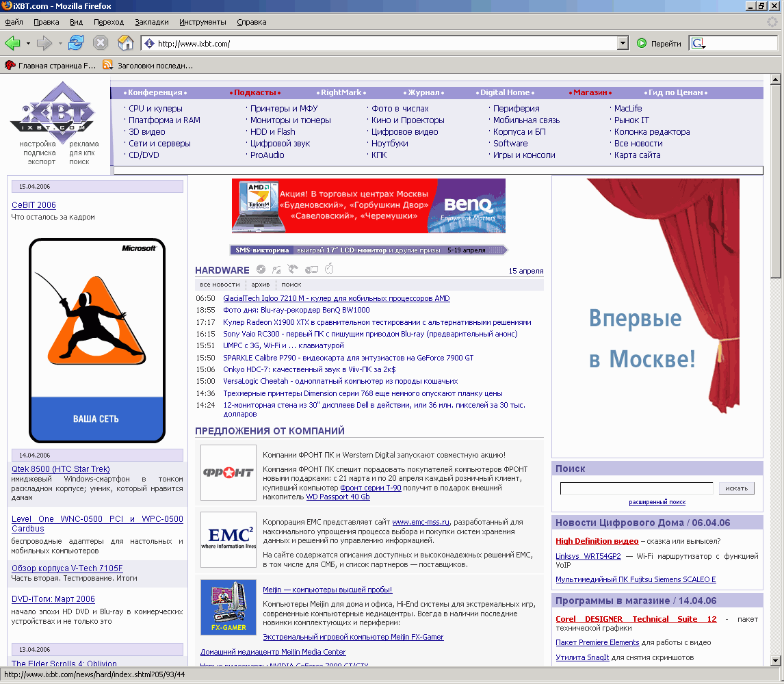784x684 pixels.
Task: Open the Google search engine selector
Action: pos(698,44)
